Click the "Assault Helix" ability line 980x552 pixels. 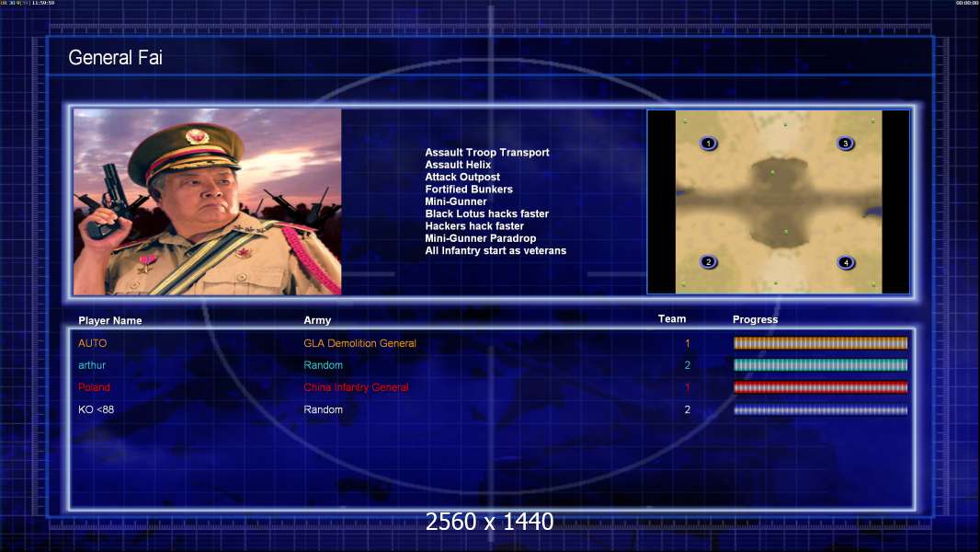click(458, 165)
